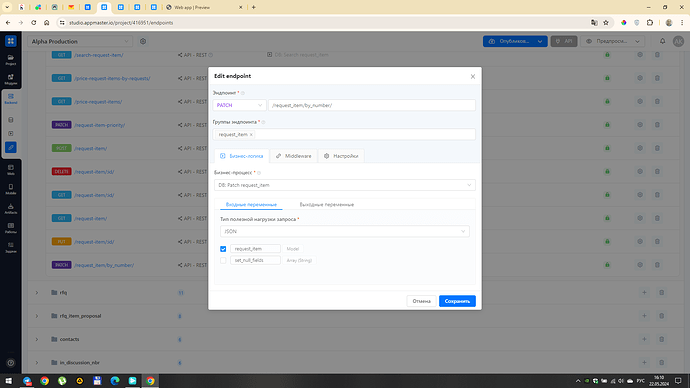Switch to the Настройки tab
The image size is (690, 388).
coord(341,156)
